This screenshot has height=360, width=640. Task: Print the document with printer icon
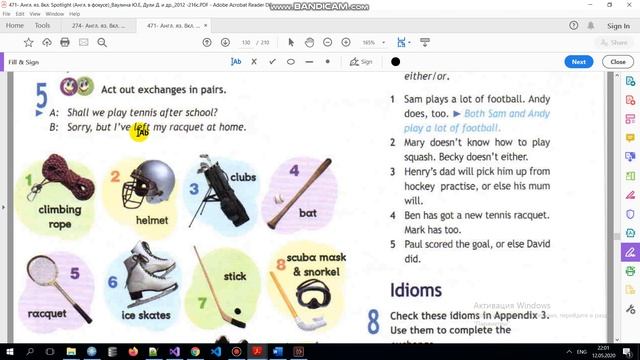click(x=65, y=42)
